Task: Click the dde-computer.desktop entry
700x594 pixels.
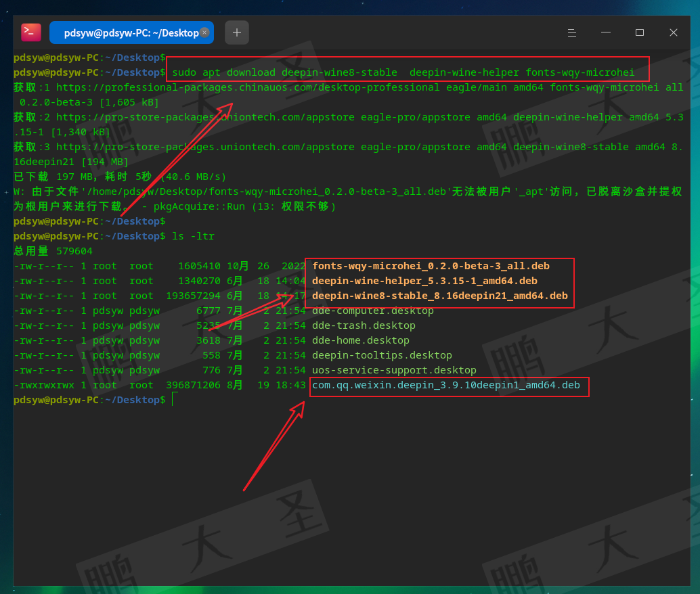Action: pos(372,311)
